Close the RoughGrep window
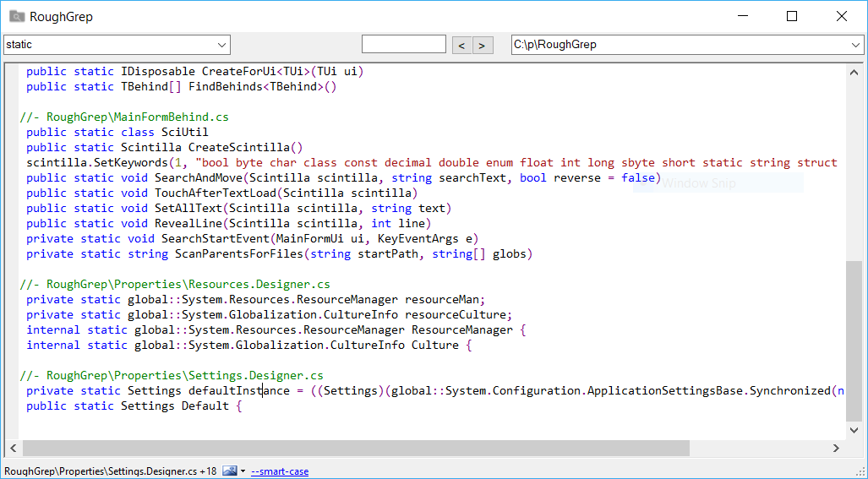This screenshot has width=868, height=479. tap(842, 17)
